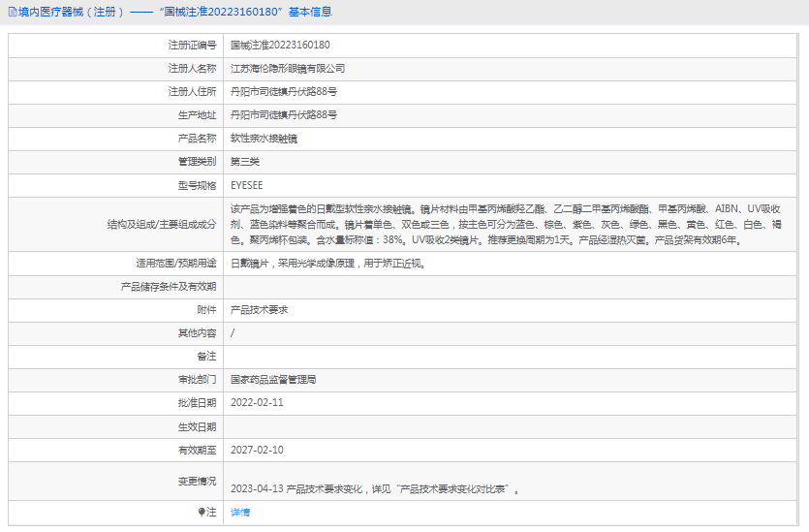
Task: Click the 生产地址 address value
Action: coord(283,114)
